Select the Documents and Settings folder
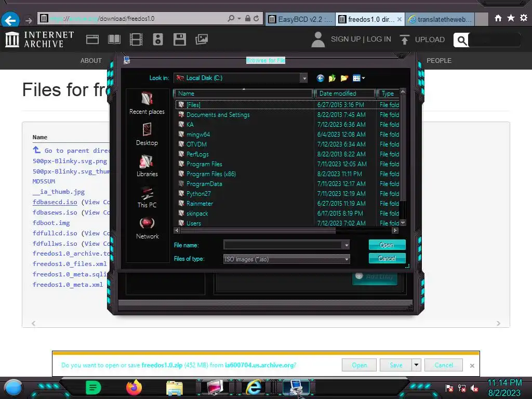The image size is (532, 399). [x=218, y=115]
